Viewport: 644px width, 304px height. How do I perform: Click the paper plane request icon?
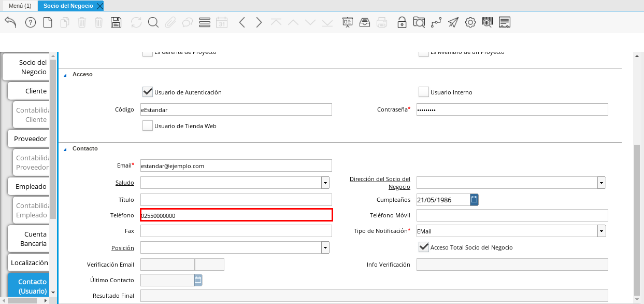[453, 22]
